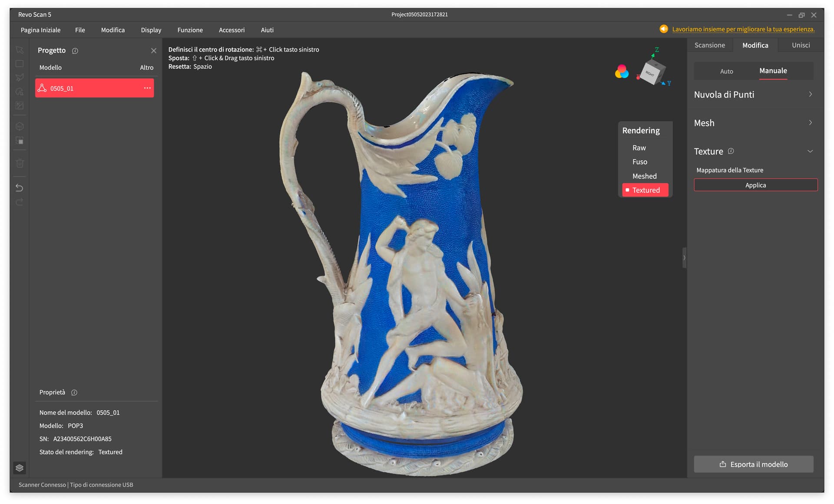The height and width of the screenshot is (504, 834).
Task: Select the polygon selection tool
Action: (x=20, y=78)
